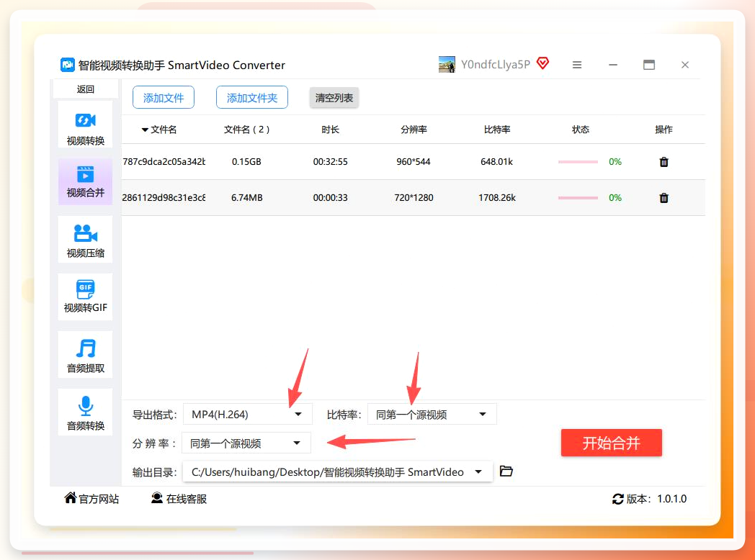Expand the 比特率 dropdown
This screenshot has width=755, height=560.
point(432,414)
